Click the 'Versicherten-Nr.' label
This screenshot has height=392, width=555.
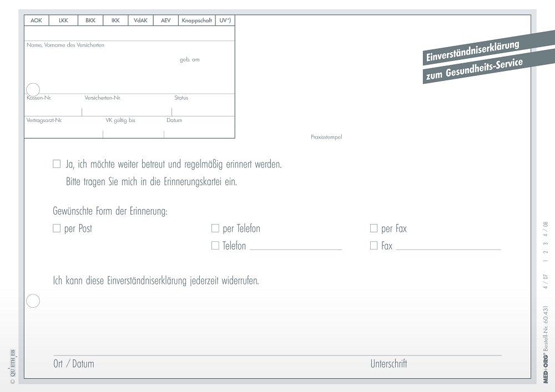[x=103, y=98]
